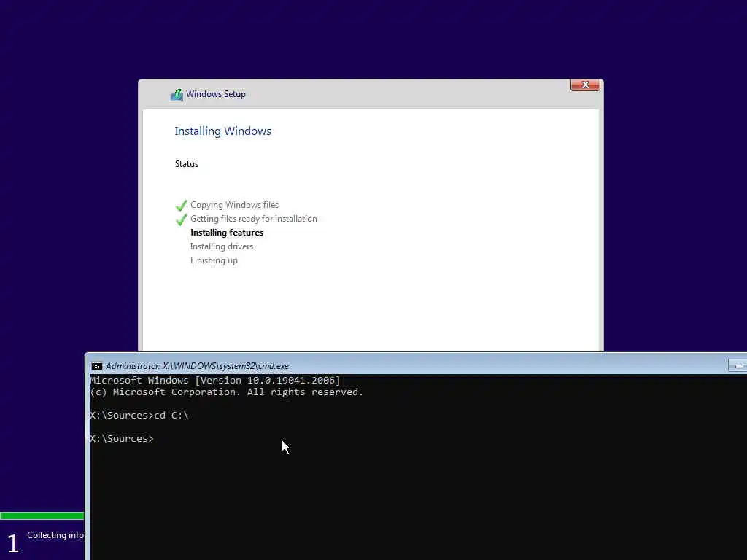The width and height of the screenshot is (747, 560).
Task: Click the cmd.exe icon in the title bar
Action: click(x=97, y=366)
